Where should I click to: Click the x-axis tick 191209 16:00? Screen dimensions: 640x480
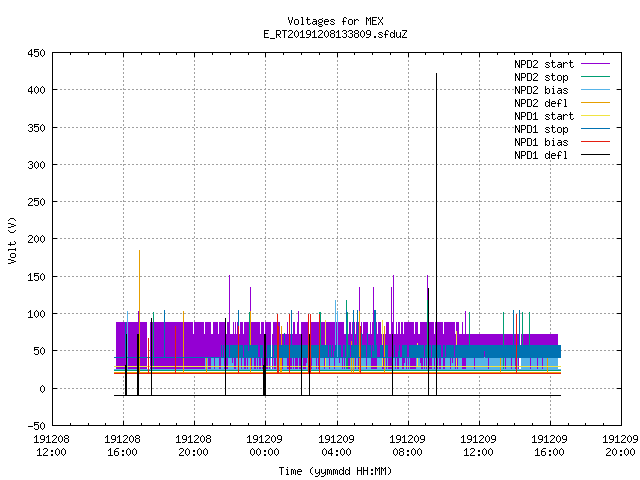[x=549, y=446]
